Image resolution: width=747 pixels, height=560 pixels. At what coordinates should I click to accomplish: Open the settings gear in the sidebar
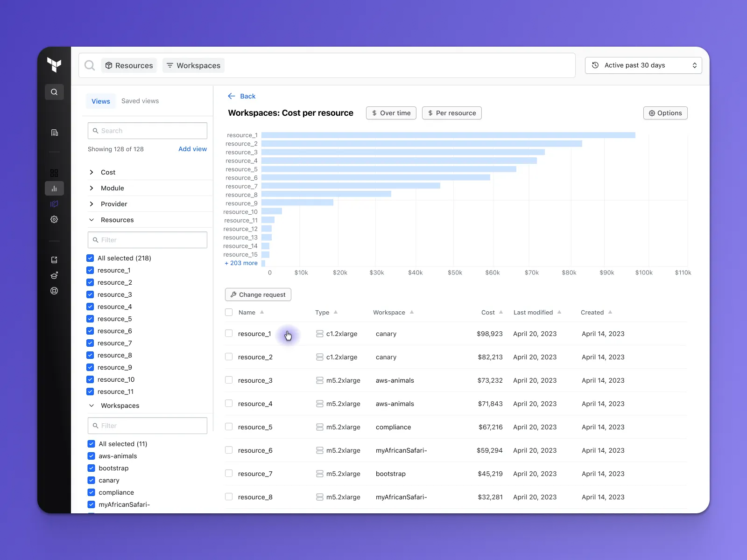tap(54, 219)
